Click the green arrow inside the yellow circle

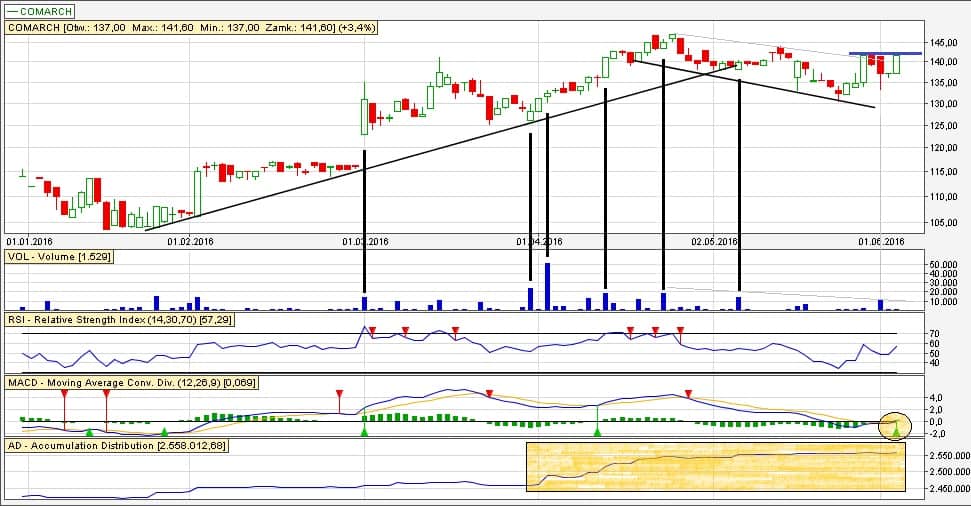click(x=896, y=430)
